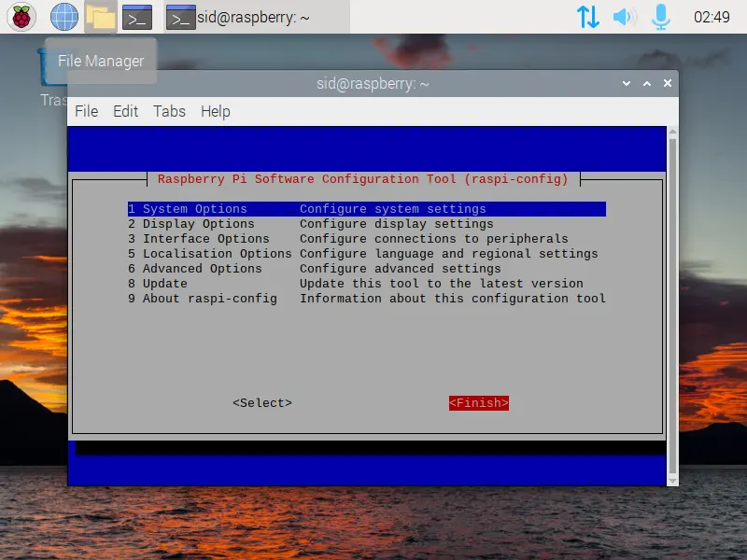Select 9 About raspi-config entry
Image resolution: width=747 pixels, height=560 pixels.
click(367, 299)
